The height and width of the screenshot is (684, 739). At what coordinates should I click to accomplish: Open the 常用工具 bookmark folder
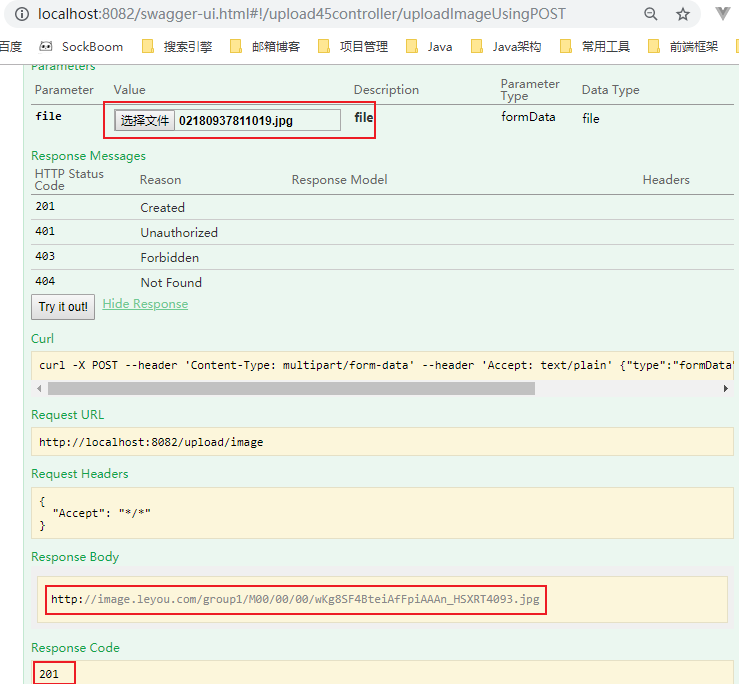(x=595, y=47)
